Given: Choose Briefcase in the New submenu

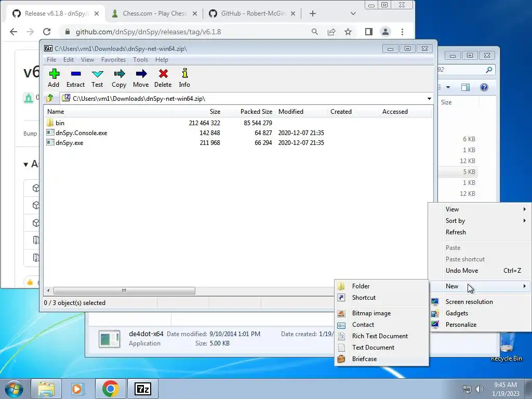Looking at the screenshot, I should [381, 358].
